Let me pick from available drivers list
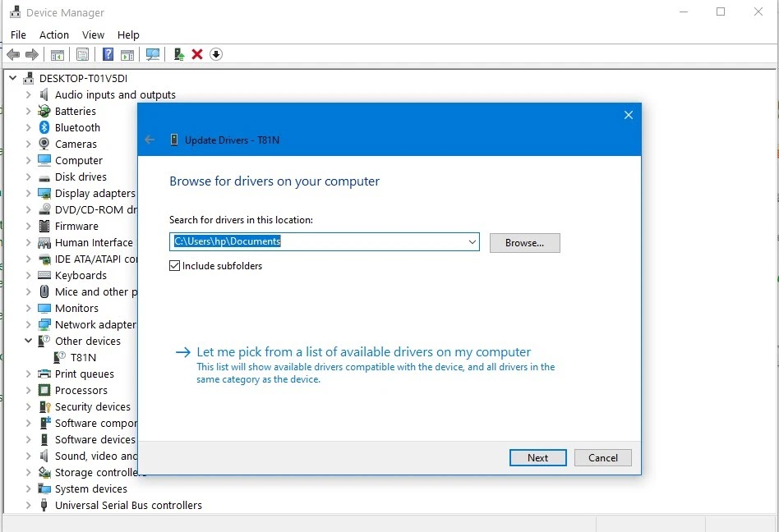Screen dimensions: 779x532 364,352
